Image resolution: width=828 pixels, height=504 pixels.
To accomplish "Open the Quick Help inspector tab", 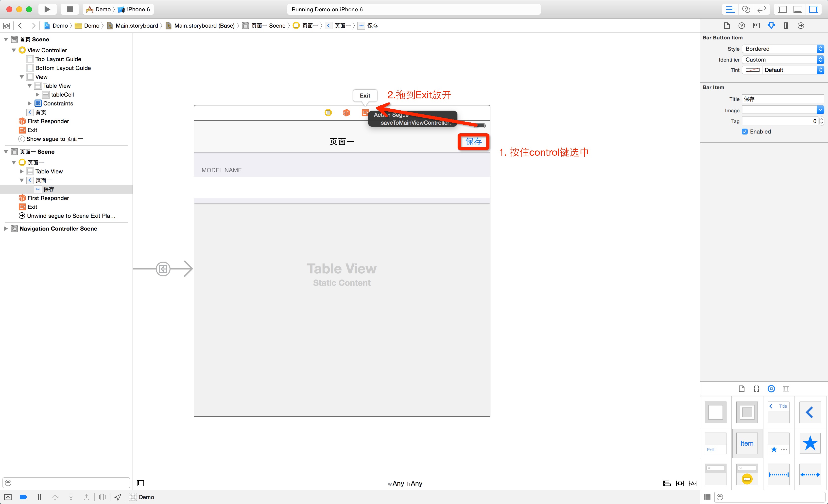I will [x=742, y=26].
